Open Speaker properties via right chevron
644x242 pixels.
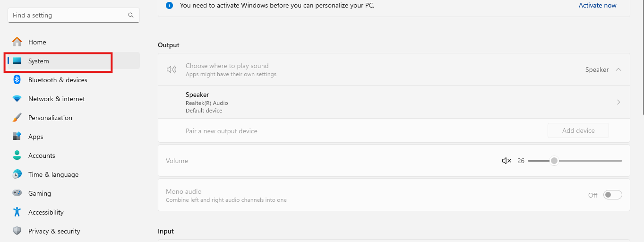[618, 102]
